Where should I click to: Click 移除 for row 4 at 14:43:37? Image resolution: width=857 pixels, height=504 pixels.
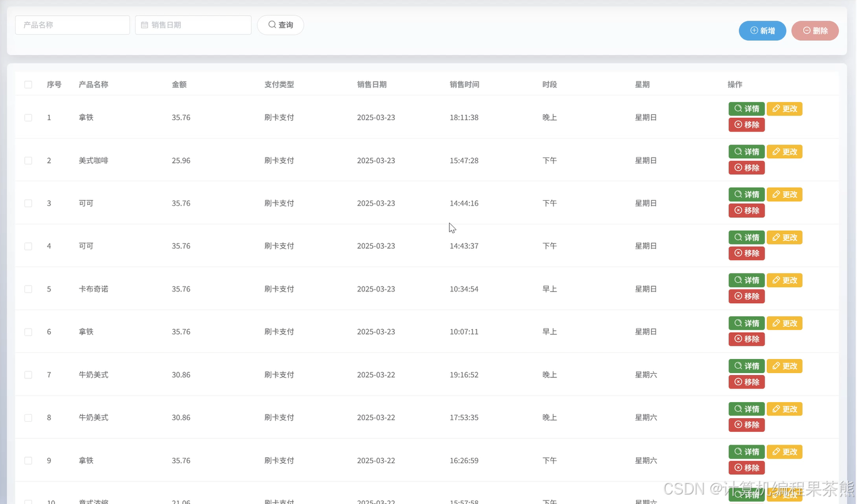[x=746, y=253]
